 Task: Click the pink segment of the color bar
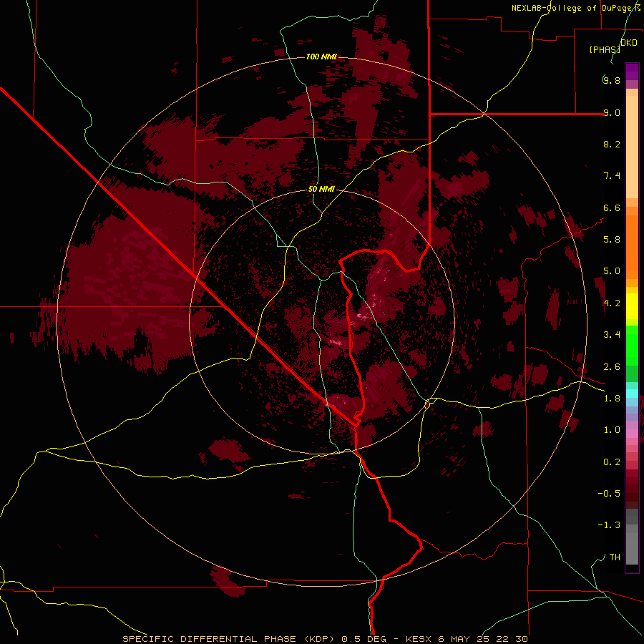pyautogui.click(x=632, y=434)
